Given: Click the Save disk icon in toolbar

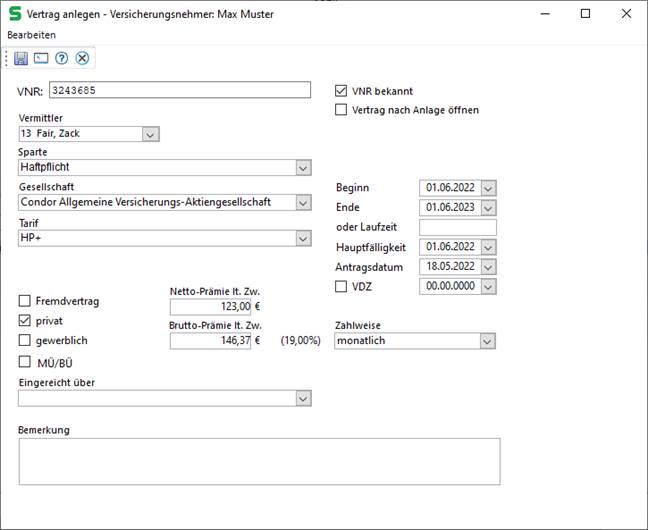Looking at the screenshot, I should (21, 58).
